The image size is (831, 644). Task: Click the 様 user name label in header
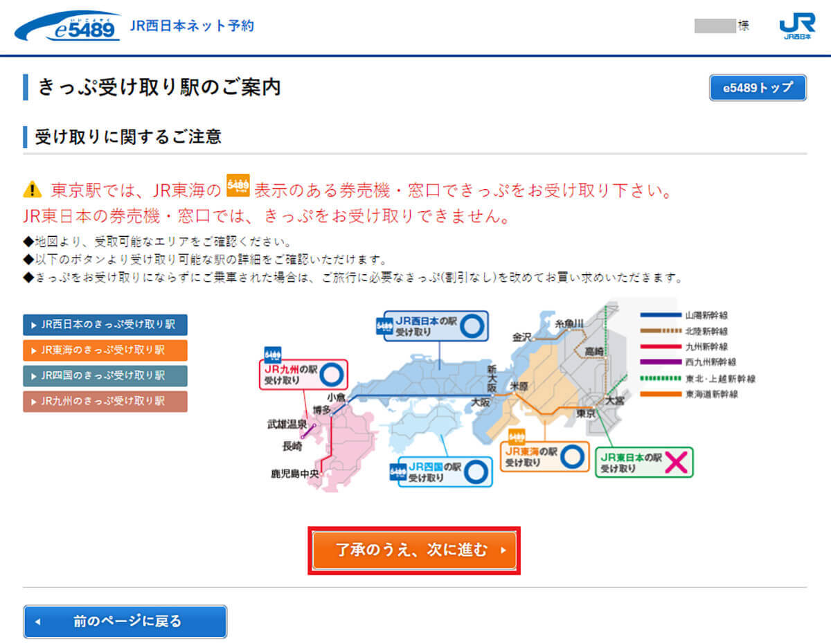[744, 26]
